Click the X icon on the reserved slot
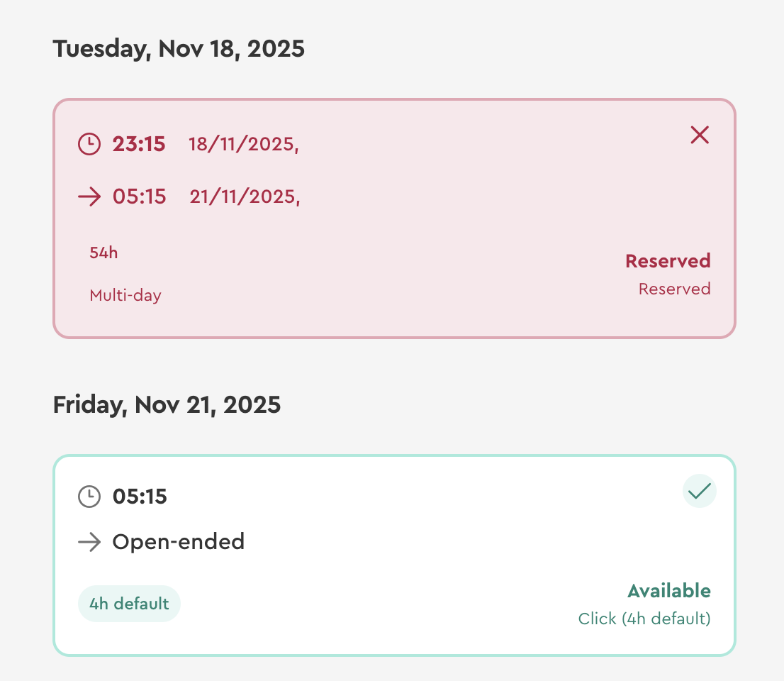784x681 pixels. [700, 135]
